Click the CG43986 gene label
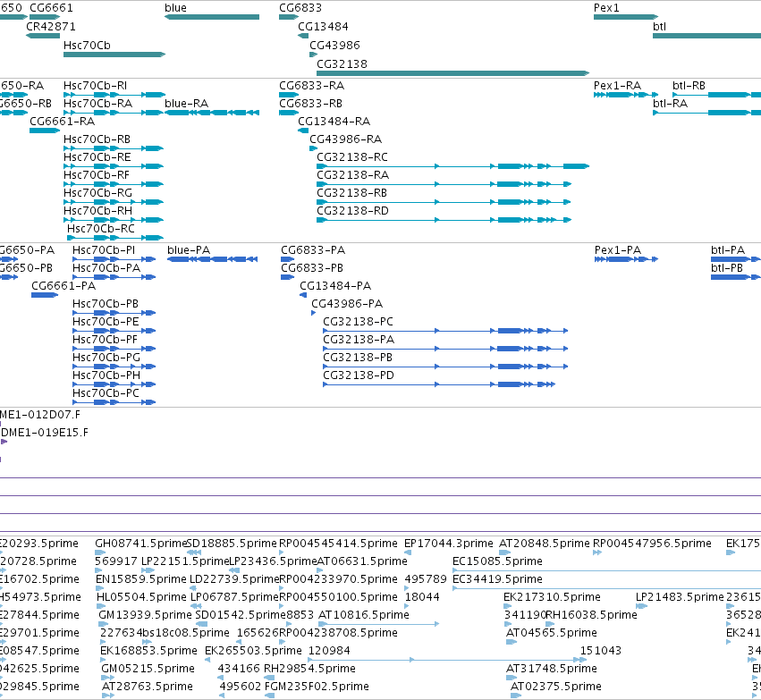Screen dimensions: 761x700 [334, 45]
